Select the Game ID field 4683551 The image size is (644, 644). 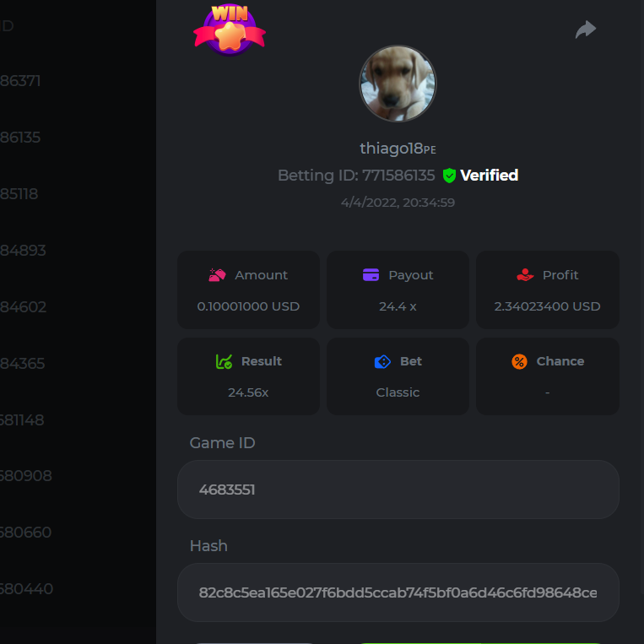(x=398, y=490)
